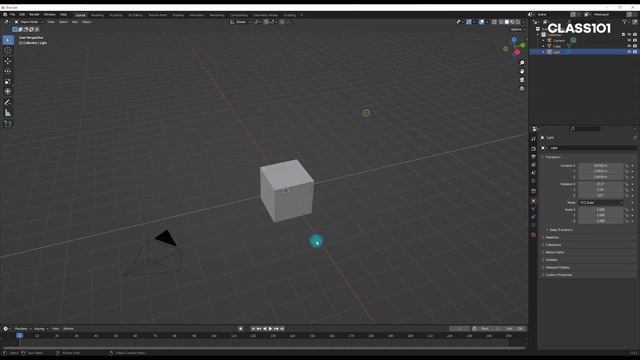
Task: Expand the Motion Paths panel
Action: click(554, 252)
